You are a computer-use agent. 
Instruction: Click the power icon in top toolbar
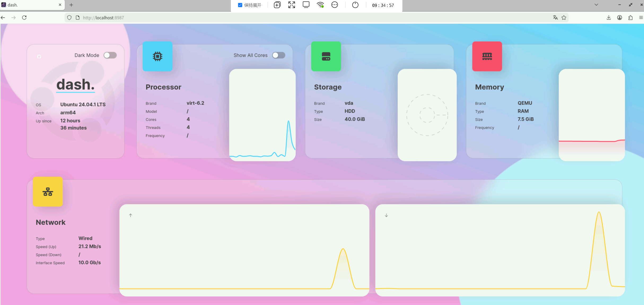coord(355,5)
